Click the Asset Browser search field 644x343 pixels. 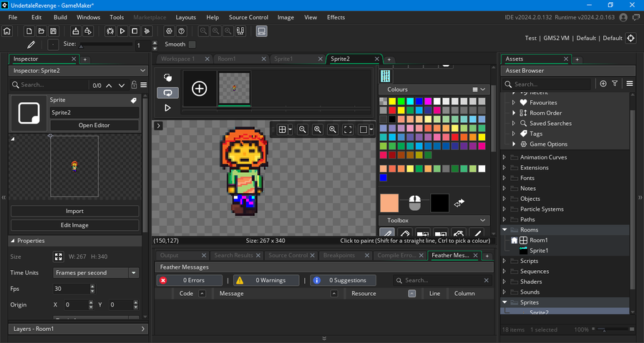point(547,84)
